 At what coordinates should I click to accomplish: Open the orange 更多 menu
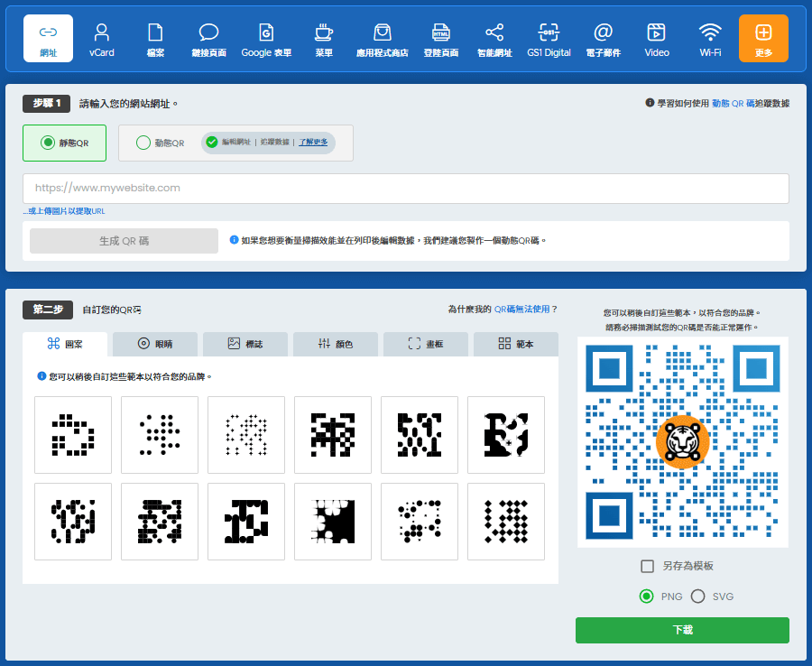tap(763, 38)
